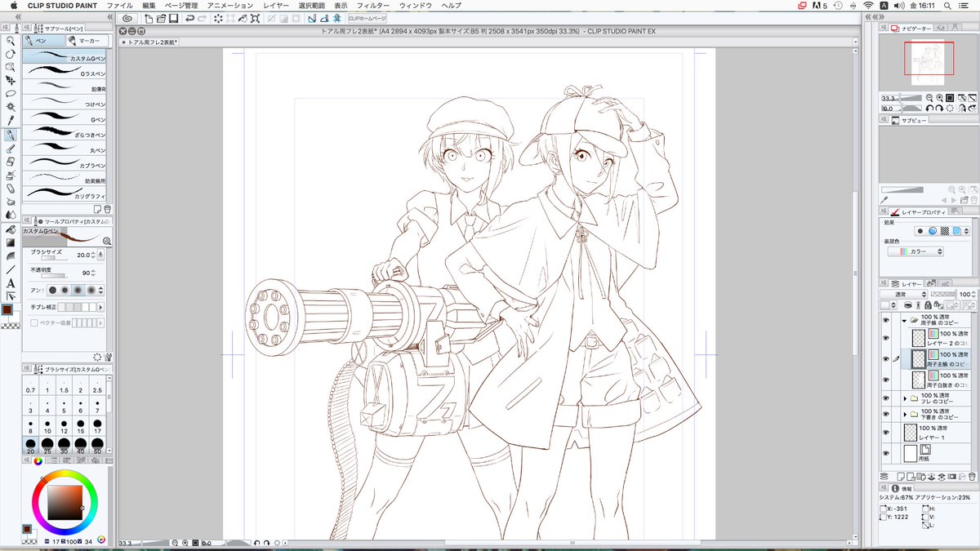
Task: Choose the Gペン sub tool
Action: pos(65,119)
